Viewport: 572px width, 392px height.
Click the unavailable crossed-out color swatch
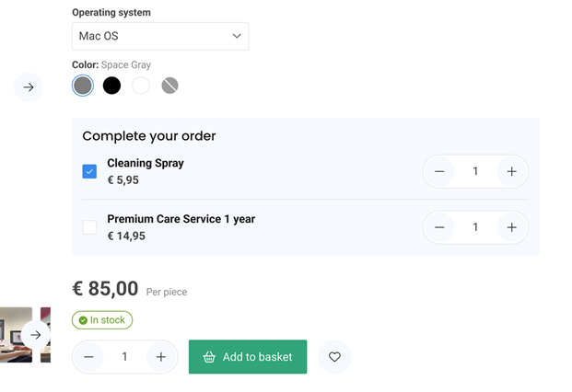coord(169,86)
